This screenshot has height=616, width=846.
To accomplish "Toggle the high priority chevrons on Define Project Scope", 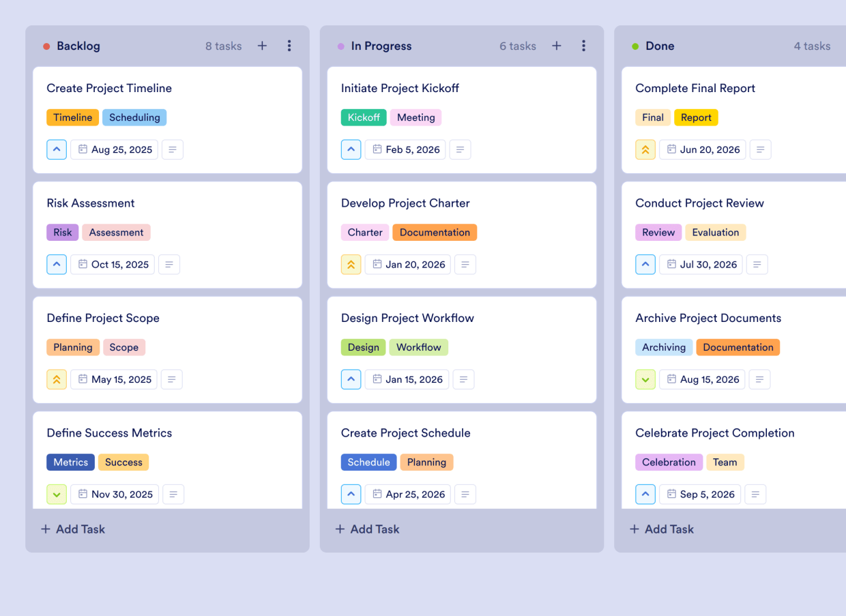I will tap(57, 379).
